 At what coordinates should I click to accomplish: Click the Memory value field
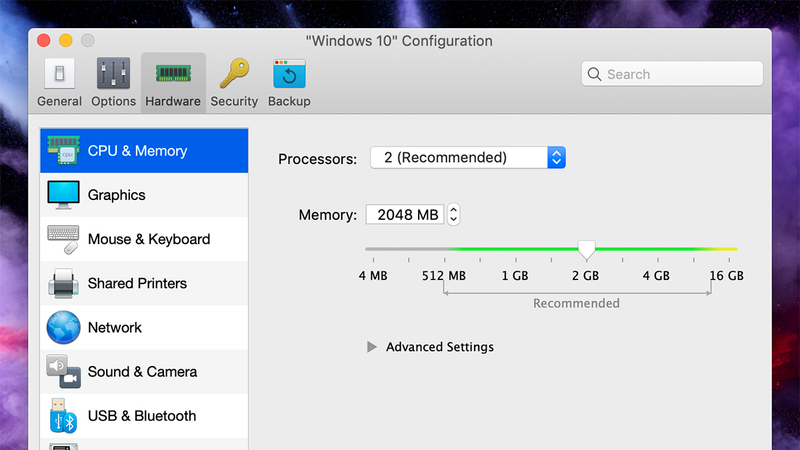(x=405, y=214)
